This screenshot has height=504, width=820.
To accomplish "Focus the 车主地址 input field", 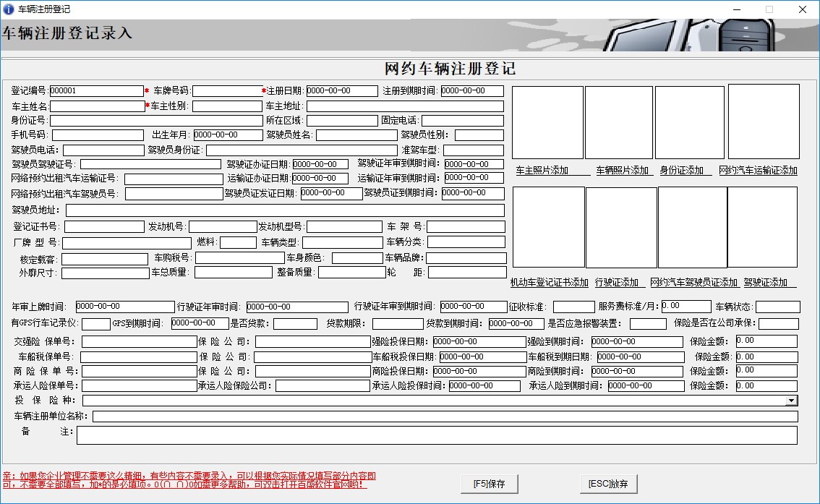I will click(405, 106).
